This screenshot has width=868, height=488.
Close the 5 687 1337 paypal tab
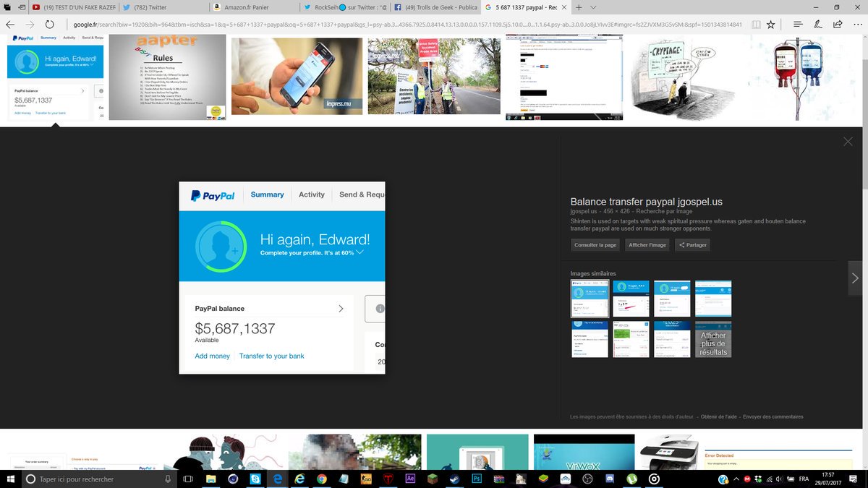click(563, 7)
